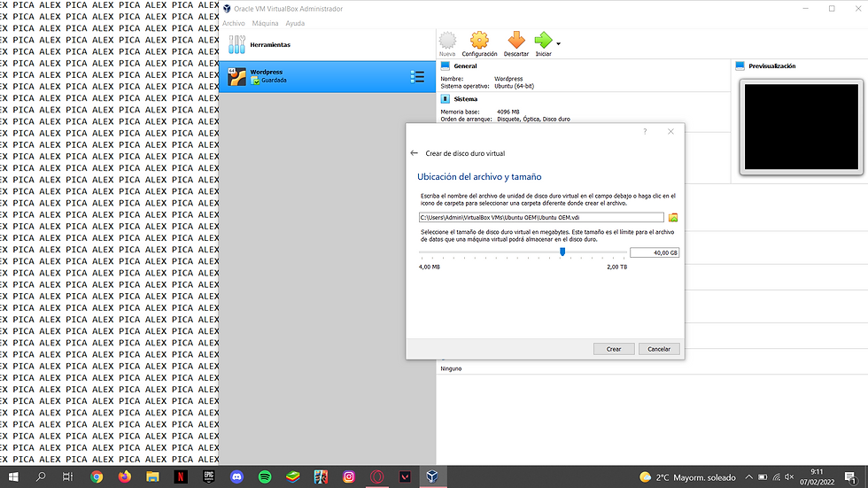Screen dimensions: 868x488
Task: Open Valorant from taskbar
Action: [x=405, y=477]
